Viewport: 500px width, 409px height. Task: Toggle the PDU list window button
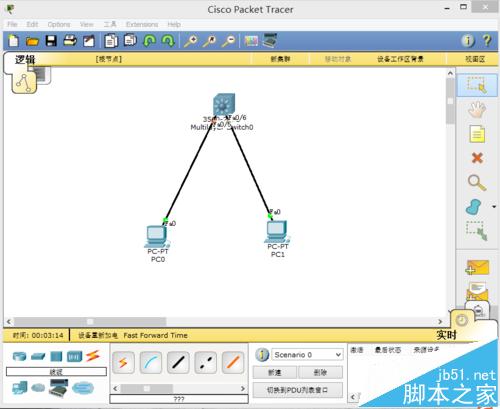tap(297, 390)
